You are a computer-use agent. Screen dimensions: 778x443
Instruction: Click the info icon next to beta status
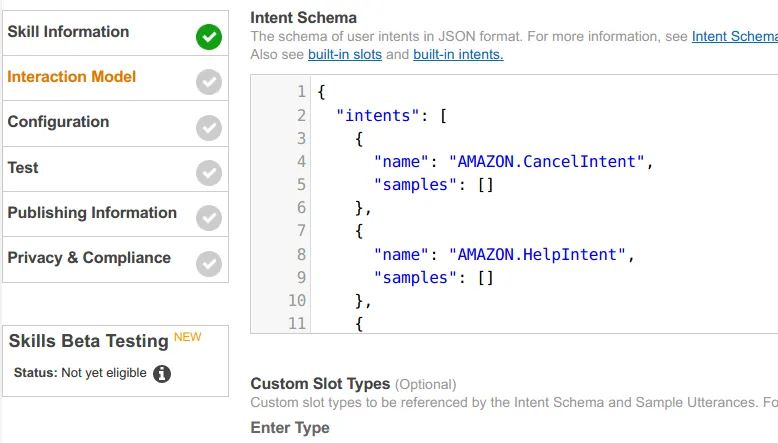coord(162,374)
